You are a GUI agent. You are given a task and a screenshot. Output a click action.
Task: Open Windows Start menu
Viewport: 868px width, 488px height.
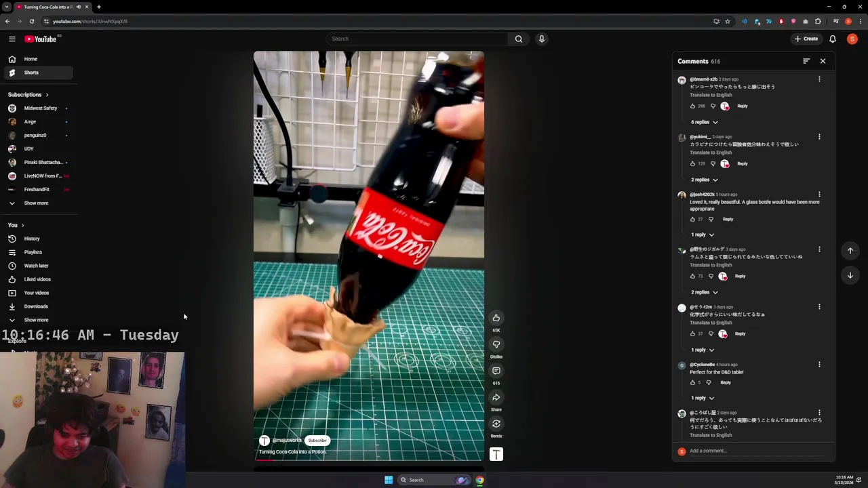click(389, 480)
